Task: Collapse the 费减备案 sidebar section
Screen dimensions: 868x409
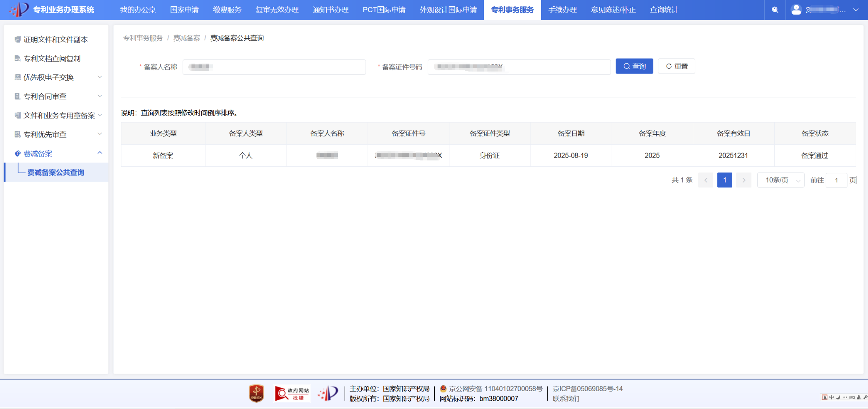Action: pos(100,153)
